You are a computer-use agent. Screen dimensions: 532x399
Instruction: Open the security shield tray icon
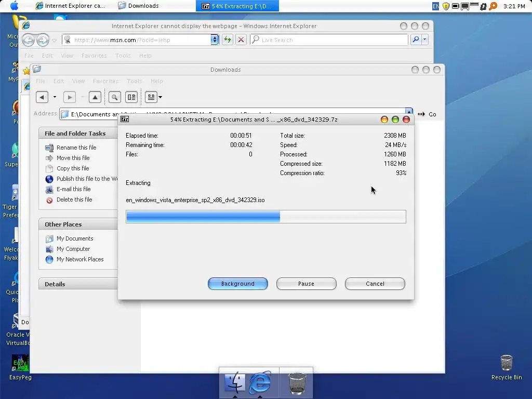pyautogui.click(x=446, y=6)
